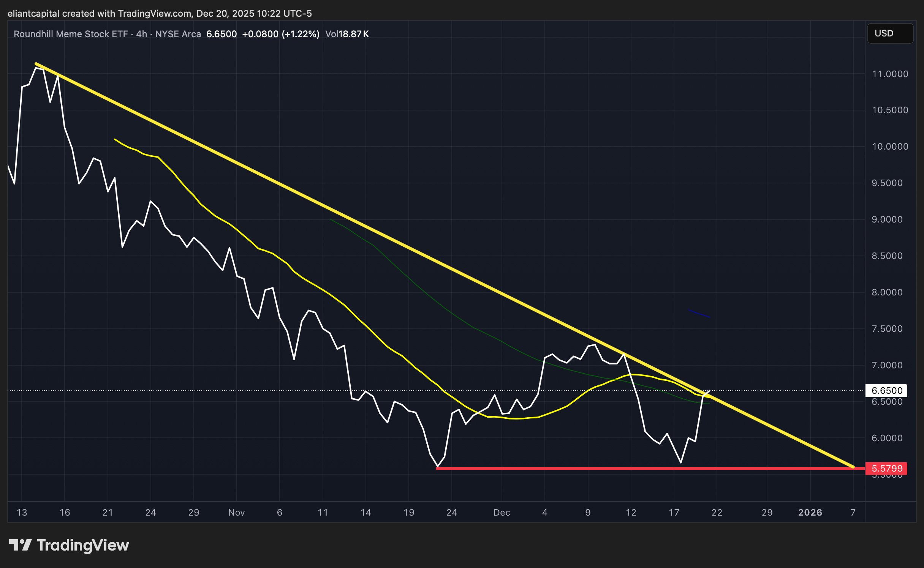This screenshot has height=568, width=924.
Task: Click the 7.0000 price axis label
Action: 887,365
